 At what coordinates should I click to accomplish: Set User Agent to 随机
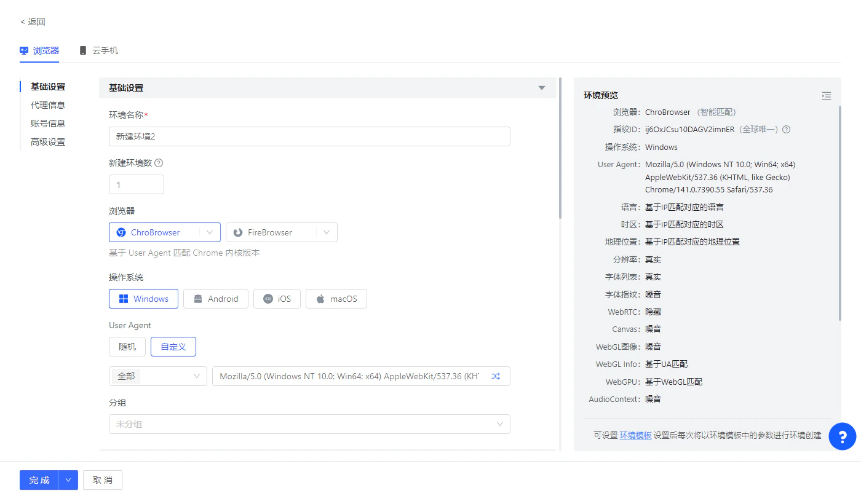(127, 347)
